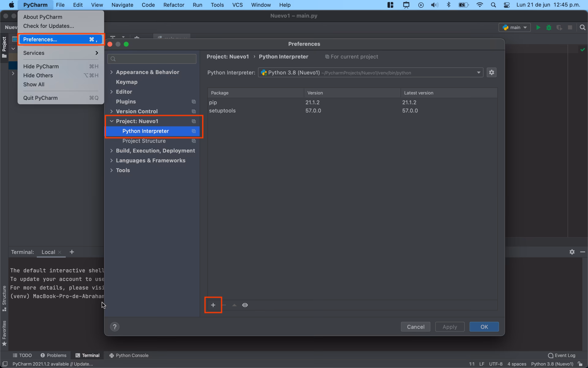588x368 pixels.
Task: Open the VCS menu
Action: (x=237, y=5)
